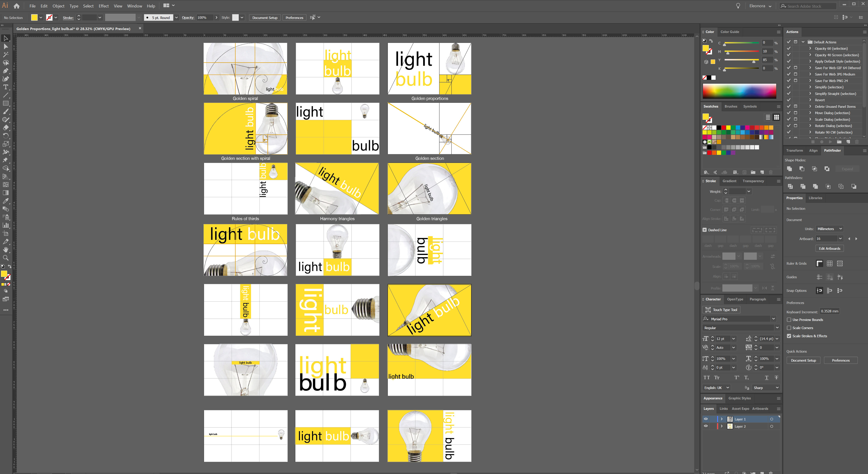The image size is (868, 474).
Task: Select the Pen tool
Action: 6,71
